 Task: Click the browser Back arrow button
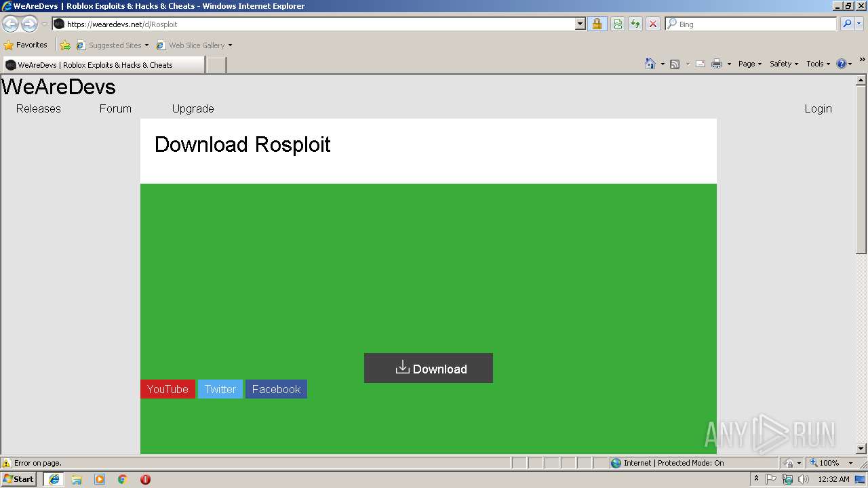10,24
